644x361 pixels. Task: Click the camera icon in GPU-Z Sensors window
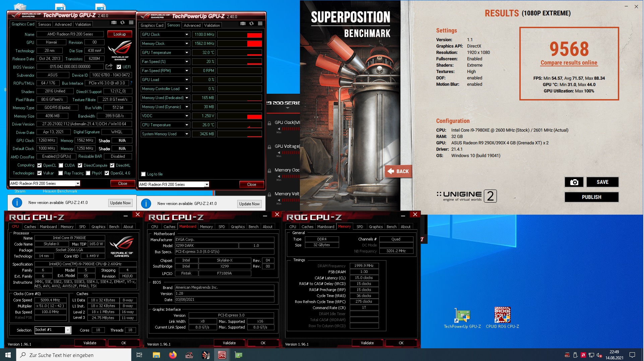[243, 23]
